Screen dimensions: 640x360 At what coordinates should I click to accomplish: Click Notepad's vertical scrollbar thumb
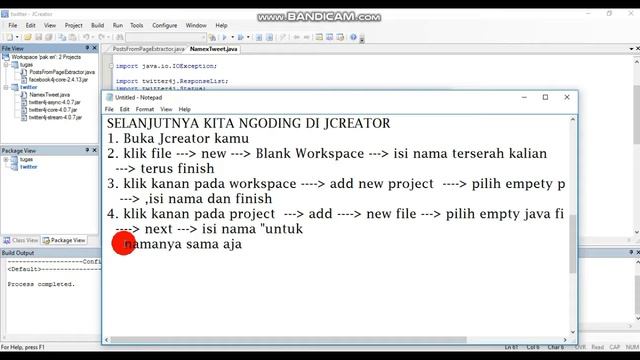[573, 244]
